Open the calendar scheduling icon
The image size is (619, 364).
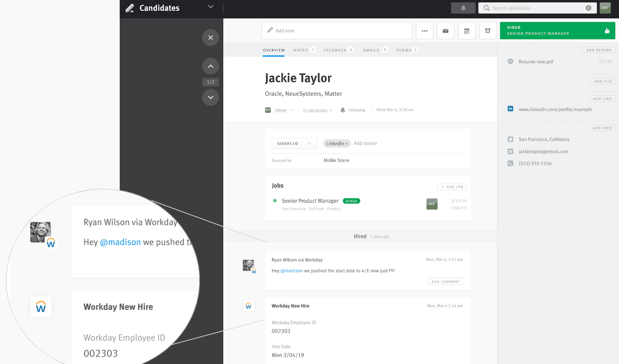466,30
